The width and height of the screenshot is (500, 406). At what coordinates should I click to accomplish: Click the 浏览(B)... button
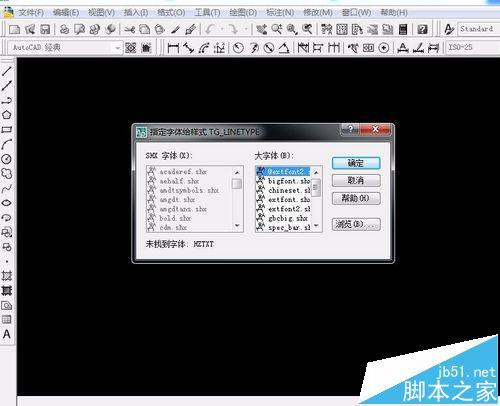[x=356, y=224]
